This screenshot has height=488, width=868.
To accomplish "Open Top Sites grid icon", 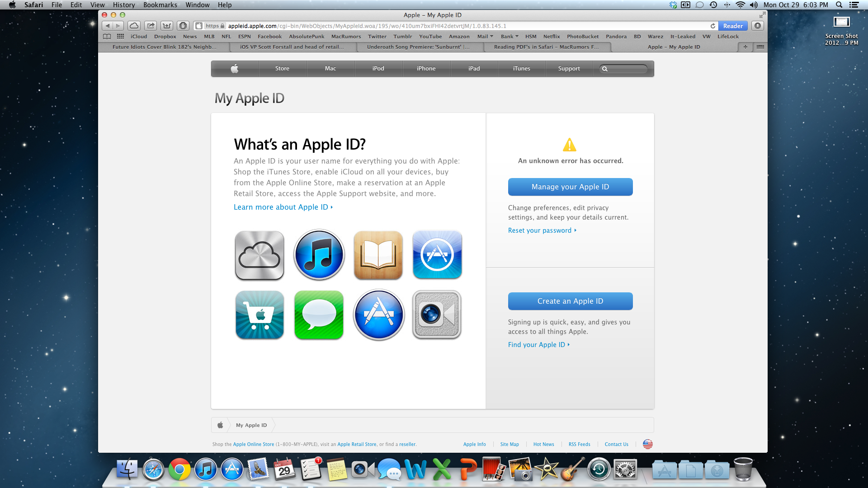I will click(x=120, y=37).
